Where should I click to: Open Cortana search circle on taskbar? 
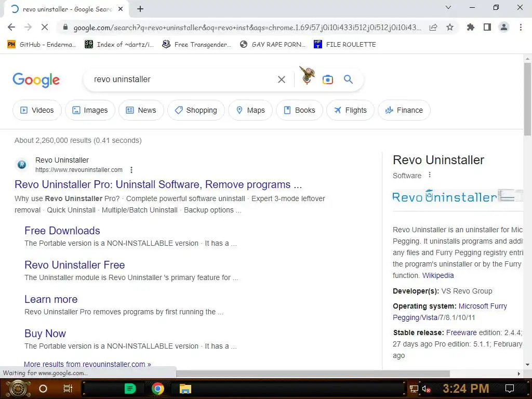pos(43,389)
